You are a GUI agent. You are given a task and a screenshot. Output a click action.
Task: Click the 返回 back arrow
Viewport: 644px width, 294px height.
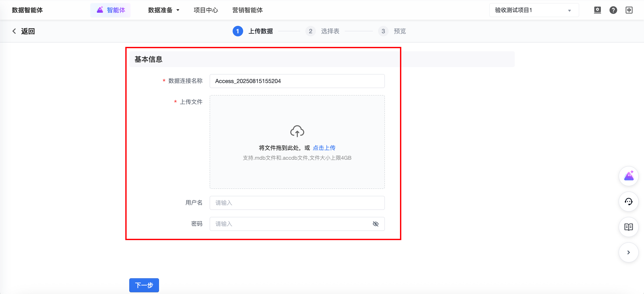click(14, 31)
